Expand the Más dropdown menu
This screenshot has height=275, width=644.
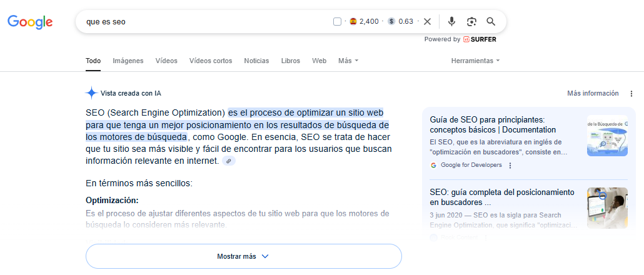(x=348, y=61)
